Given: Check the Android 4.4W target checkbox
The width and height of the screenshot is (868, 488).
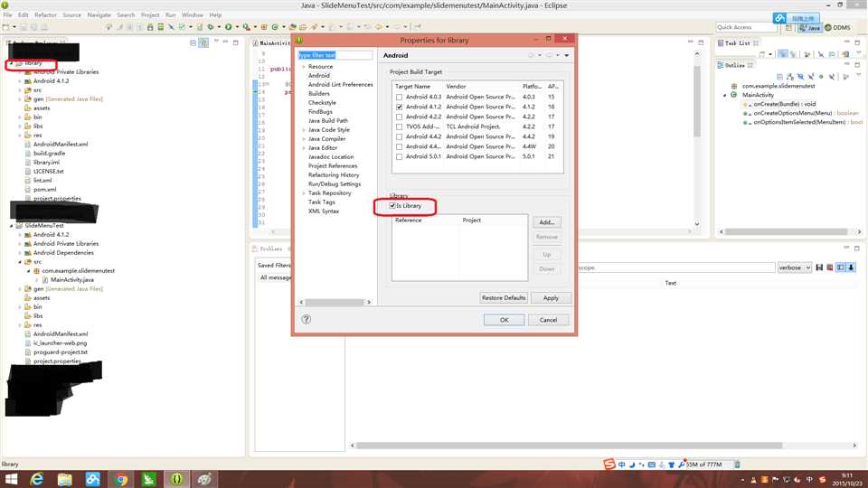Looking at the screenshot, I should click(399, 146).
